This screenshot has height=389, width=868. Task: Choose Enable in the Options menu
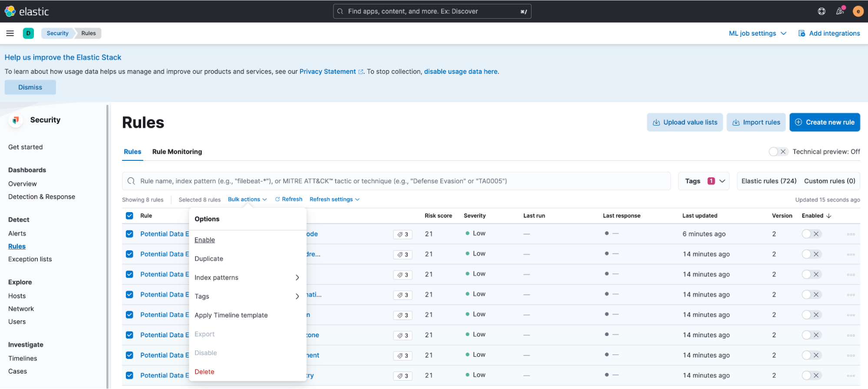click(205, 240)
